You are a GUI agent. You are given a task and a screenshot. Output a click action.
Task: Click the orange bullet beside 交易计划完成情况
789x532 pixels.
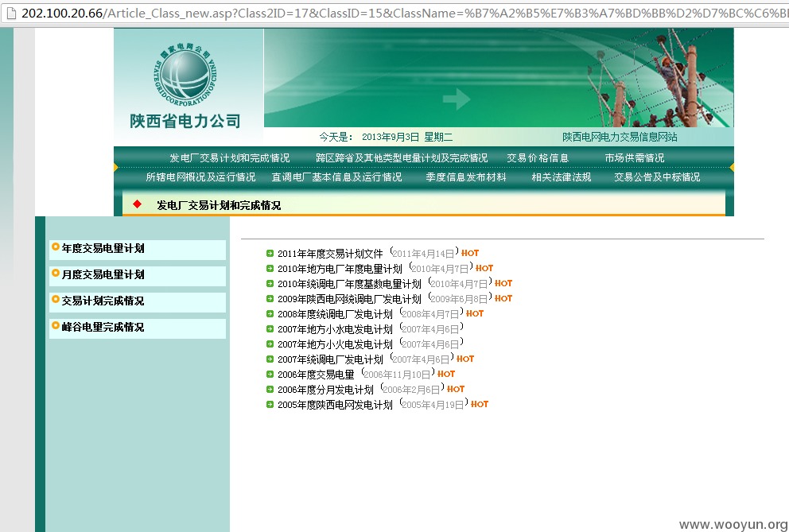coord(56,299)
